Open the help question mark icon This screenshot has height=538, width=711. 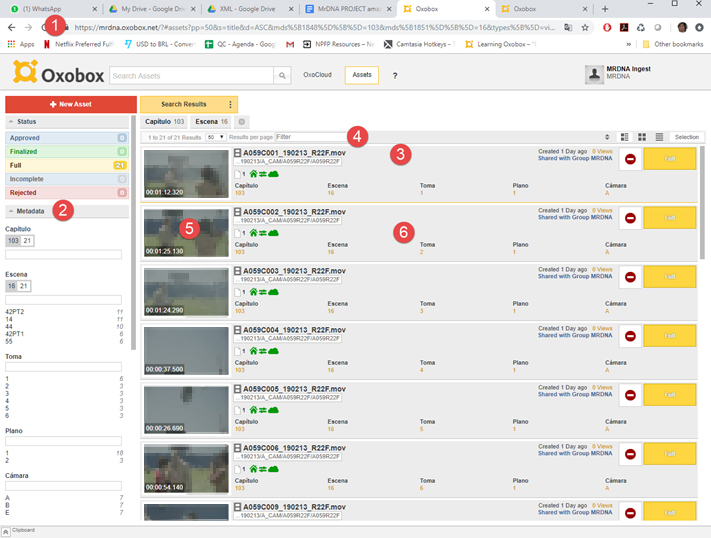[x=395, y=76]
